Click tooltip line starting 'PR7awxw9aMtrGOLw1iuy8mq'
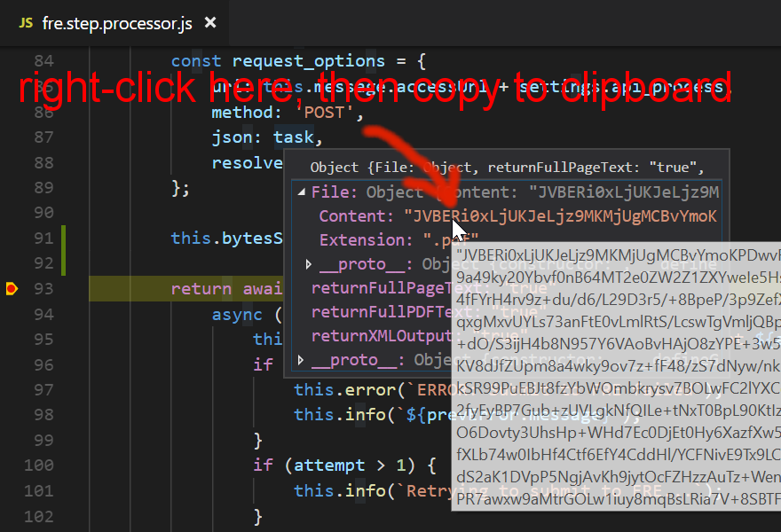Viewport: 781px width, 532px height. coord(618,498)
